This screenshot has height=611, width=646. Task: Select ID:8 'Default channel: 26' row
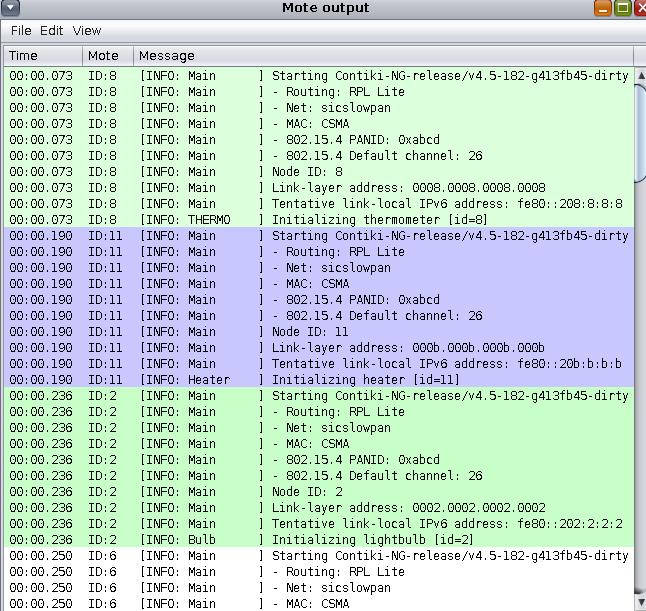tap(318, 156)
